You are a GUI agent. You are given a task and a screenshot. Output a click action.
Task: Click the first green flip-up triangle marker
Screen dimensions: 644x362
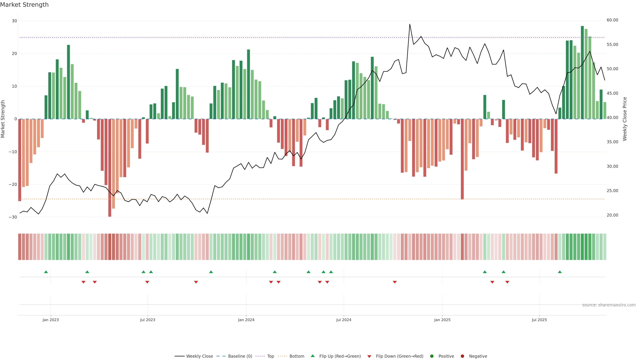(x=46, y=272)
